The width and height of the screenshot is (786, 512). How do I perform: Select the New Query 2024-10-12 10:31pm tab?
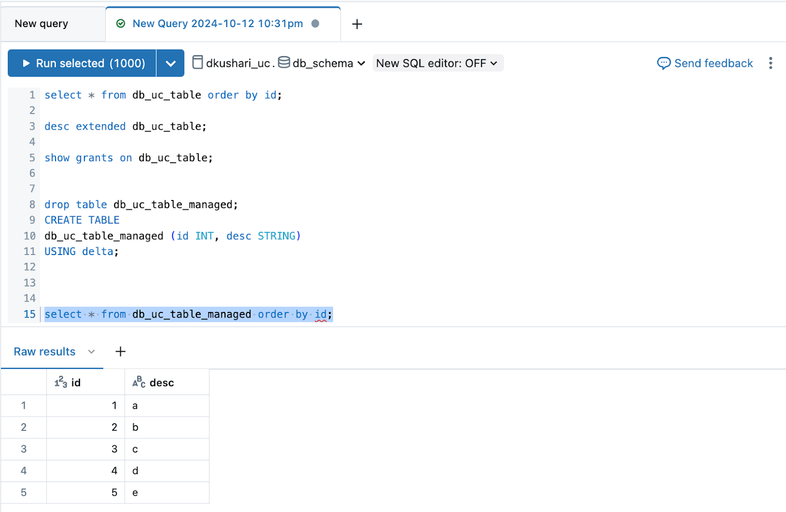tap(217, 24)
